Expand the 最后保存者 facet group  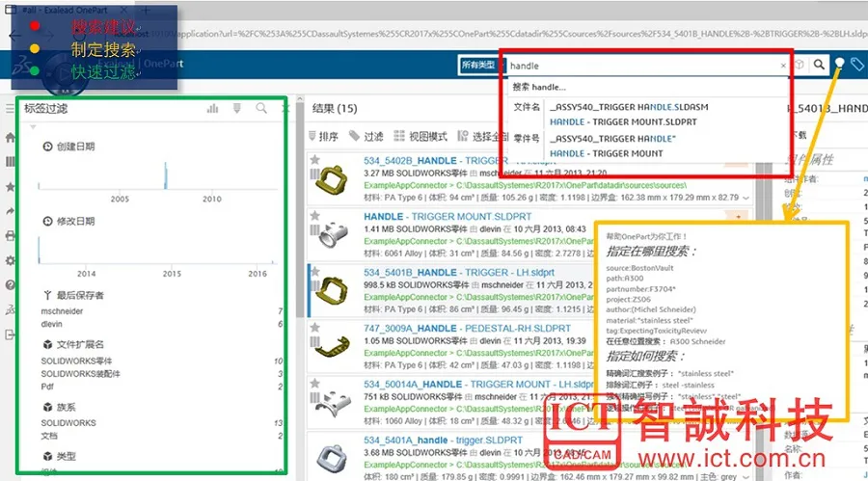73,295
